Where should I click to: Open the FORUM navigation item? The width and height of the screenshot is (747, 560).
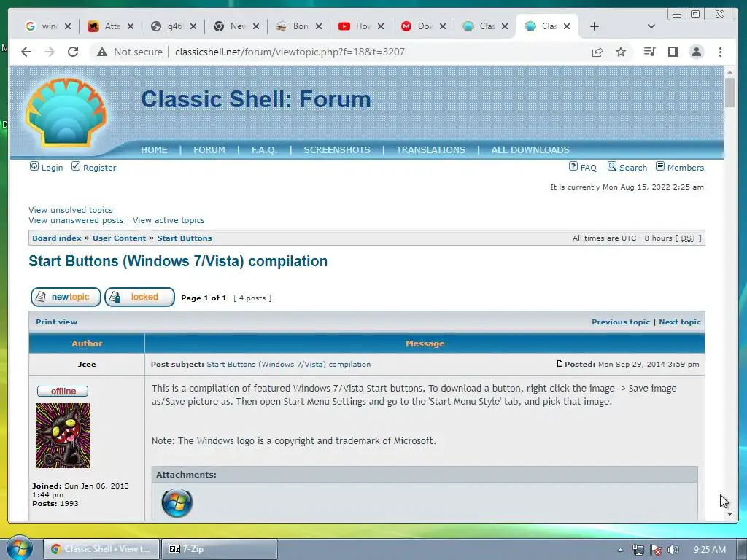[209, 150]
